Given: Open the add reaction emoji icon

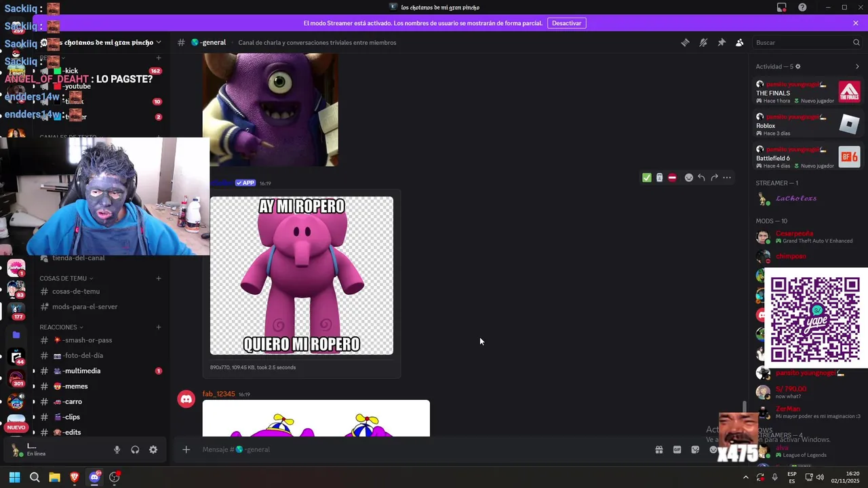Looking at the screenshot, I should point(689,178).
